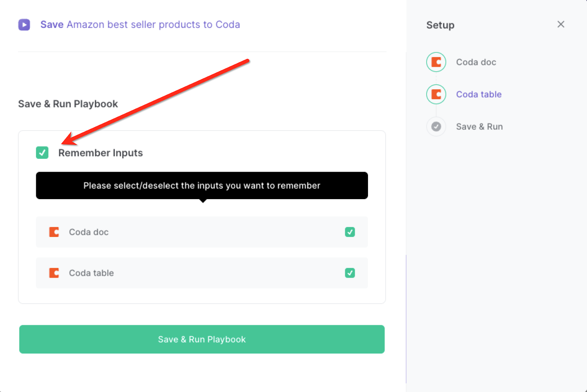This screenshot has width=587, height=392.
Task: Go to the Save & Run setup step
Action: 480,127
